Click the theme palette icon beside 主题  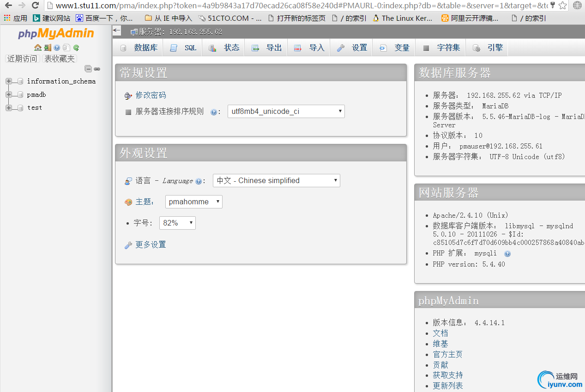[x=128, y=202]
